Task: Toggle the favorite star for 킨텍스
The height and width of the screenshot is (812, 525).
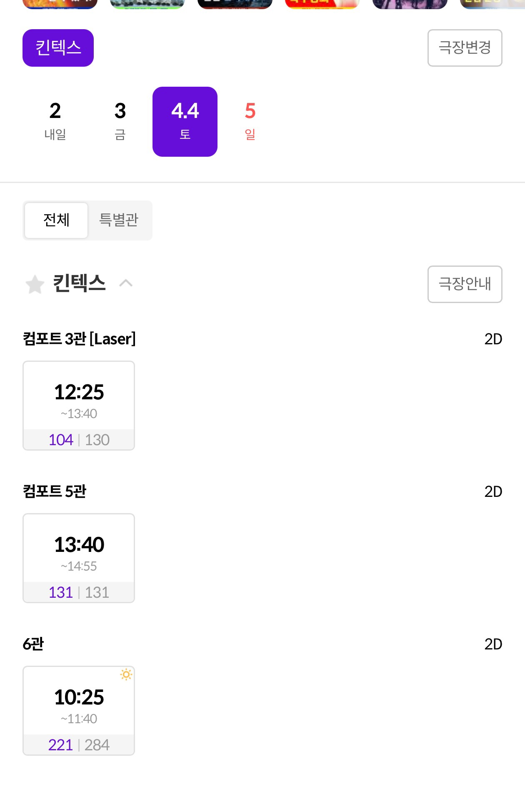Action: 35,284
